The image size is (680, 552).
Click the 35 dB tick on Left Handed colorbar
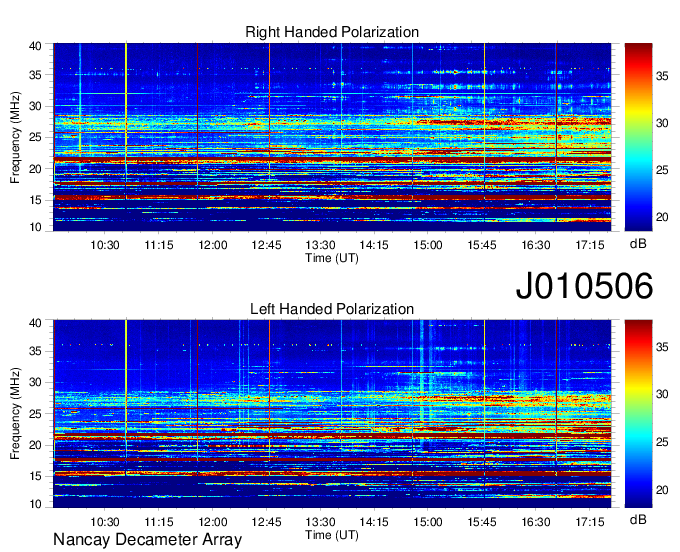pyautogui.click(x=662, y=346)
